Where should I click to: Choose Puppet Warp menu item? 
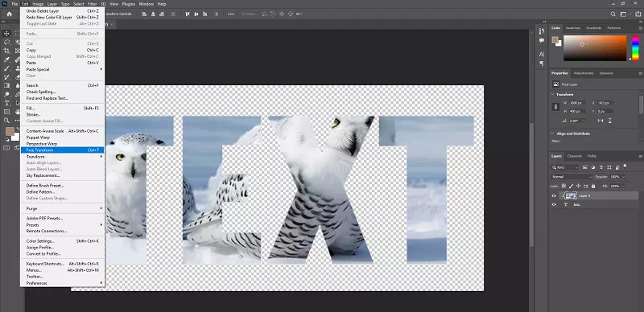63,138
